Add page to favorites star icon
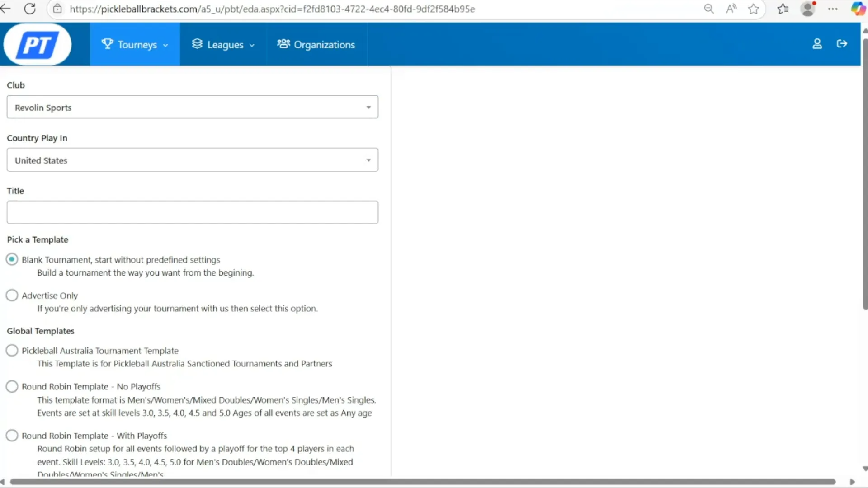The height and width of the screenshot is (488, 868). click(753, 9)
